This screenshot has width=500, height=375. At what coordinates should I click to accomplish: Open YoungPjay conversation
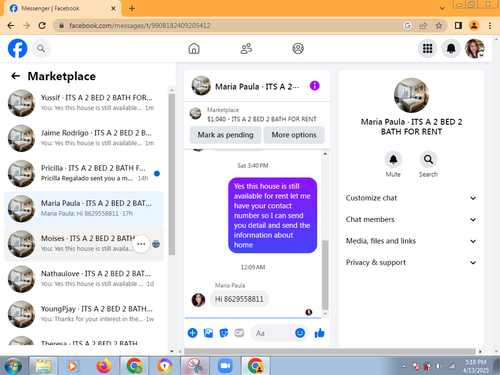click(84, 314)
